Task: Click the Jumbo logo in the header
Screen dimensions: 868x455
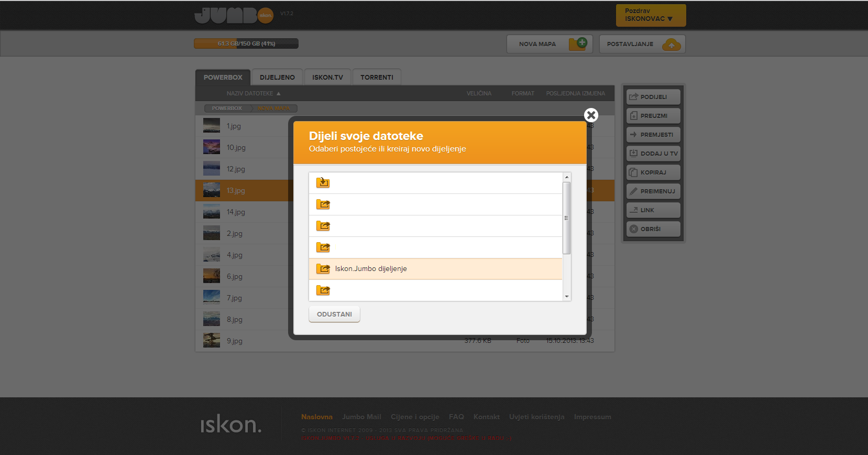Action: point(234,15)
